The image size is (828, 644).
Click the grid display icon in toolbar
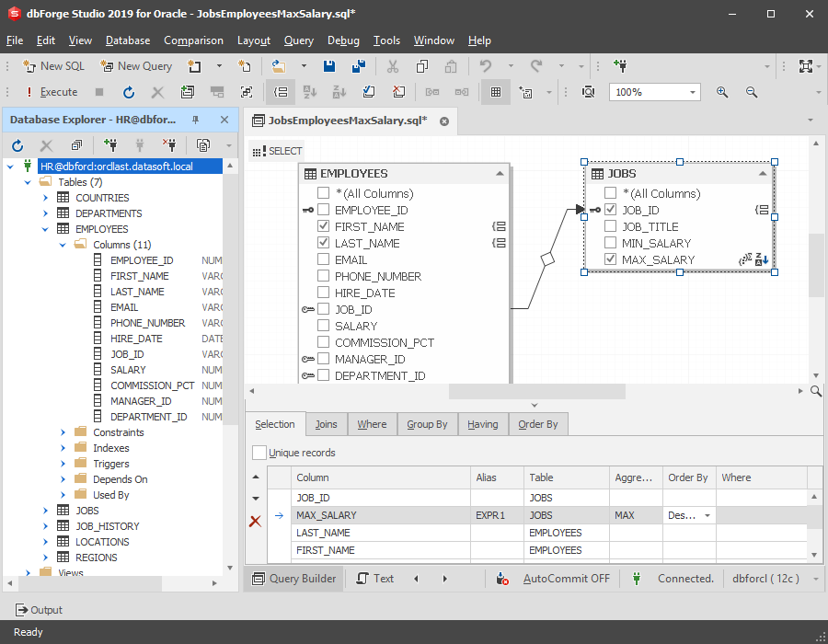pos(495,92)
